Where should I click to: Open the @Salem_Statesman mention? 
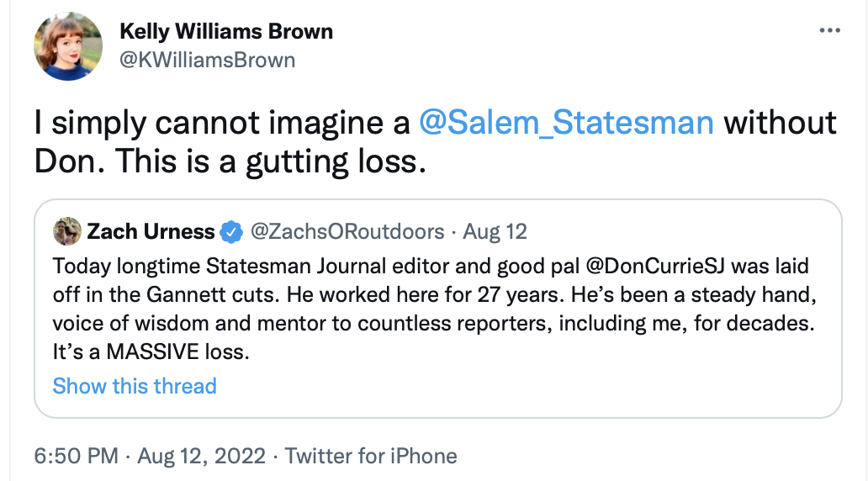click(x=566, y=123)
